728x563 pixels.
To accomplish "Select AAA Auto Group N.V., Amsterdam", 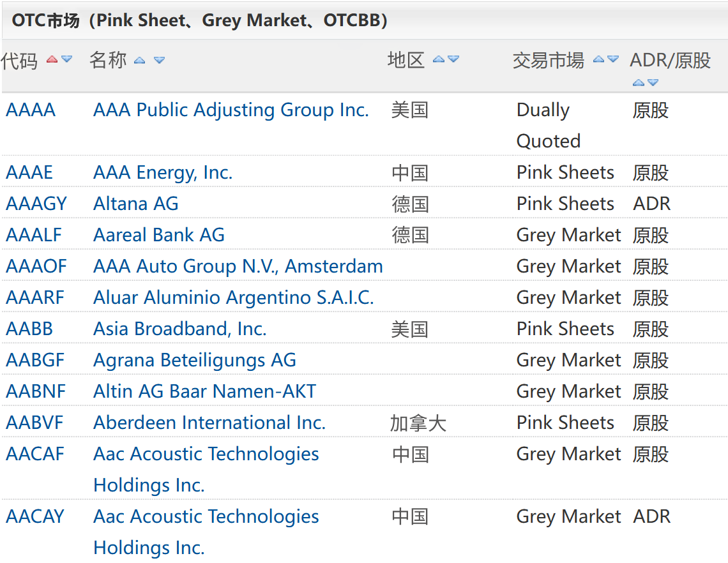I will (x=238, y=266).
